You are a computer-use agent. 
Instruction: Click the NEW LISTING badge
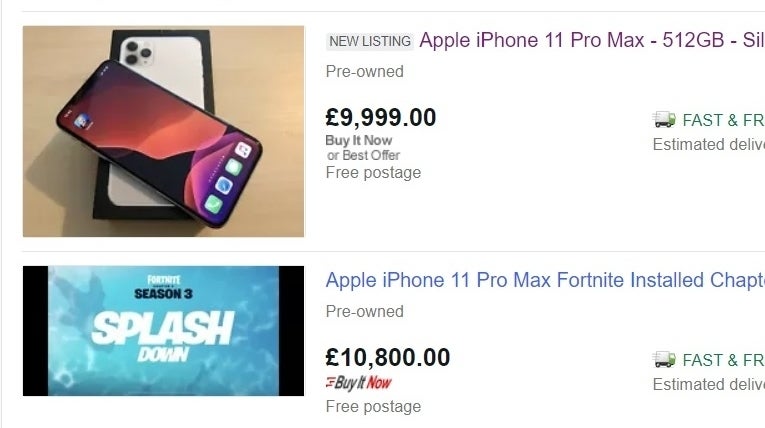tap(369, 41)
